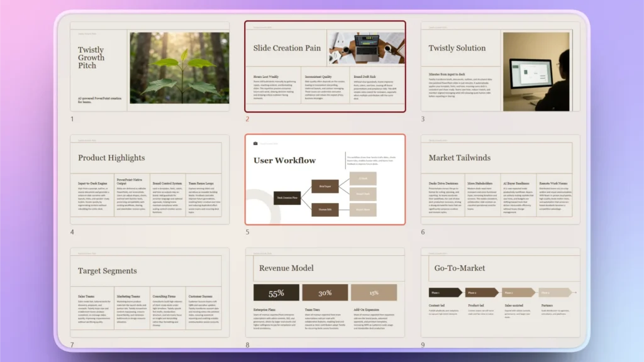Click the 'Team Tiers' heading
Image resolution: width=644 pixels, height=362 pixels.
pyautogui.click(x=312, y=310)
